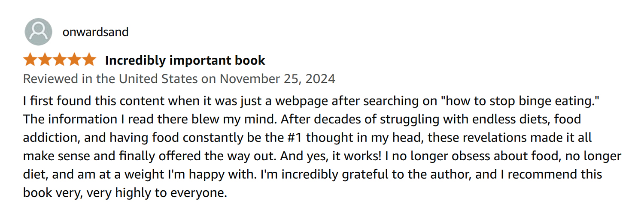Screen dimensions: 644x216
Task: Click the final line "book very, very highly to everyone."
Action: 125,193
